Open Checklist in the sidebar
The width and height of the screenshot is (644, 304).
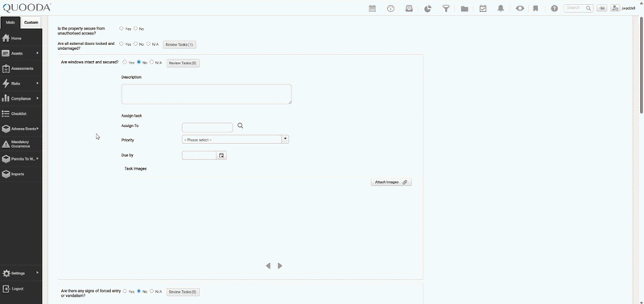21,113
